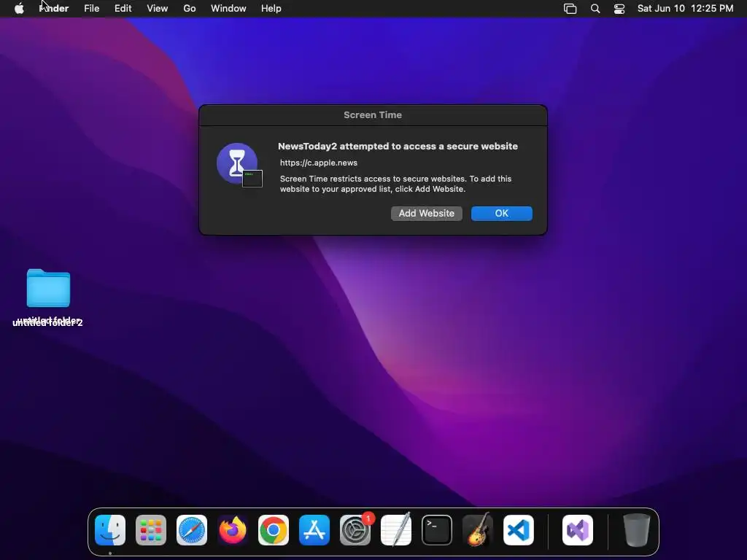The height and width of the screenshot is (560, 747).
Task: Click the NewsToday2 attempted access heading
Action: [x=398, y=146]
